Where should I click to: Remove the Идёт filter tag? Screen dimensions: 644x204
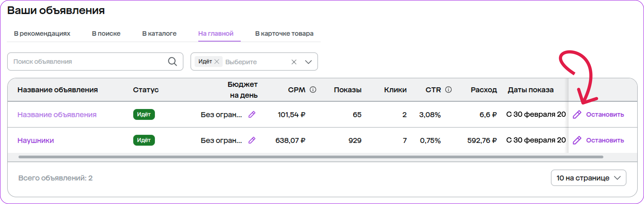(217, 61)
